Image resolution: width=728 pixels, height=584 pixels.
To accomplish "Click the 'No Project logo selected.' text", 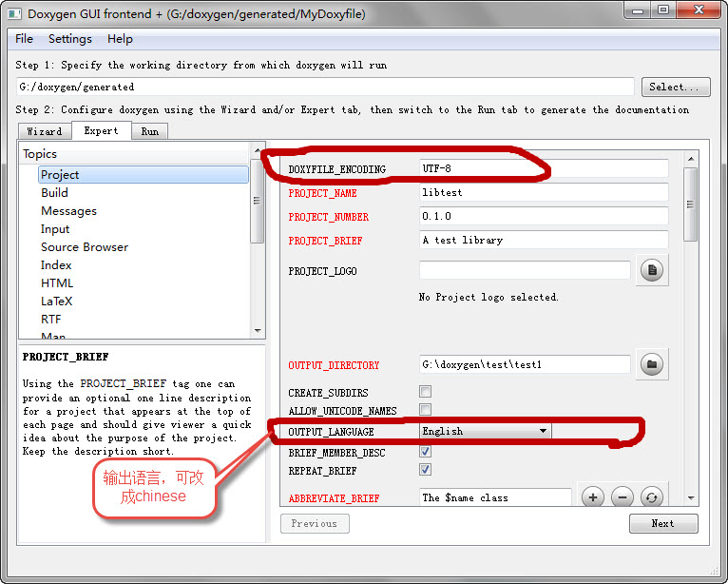I will click(489, 297).
